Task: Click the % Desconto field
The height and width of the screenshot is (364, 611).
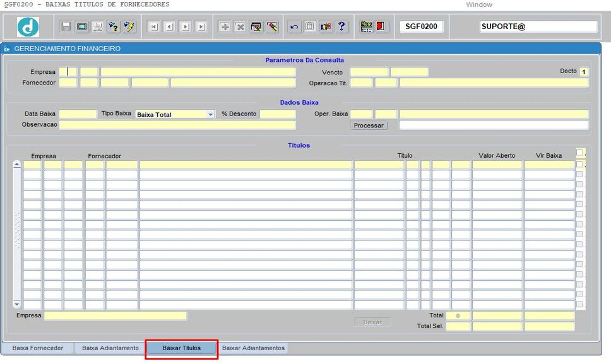Action: pyautogui.click(x=278, y=114)
